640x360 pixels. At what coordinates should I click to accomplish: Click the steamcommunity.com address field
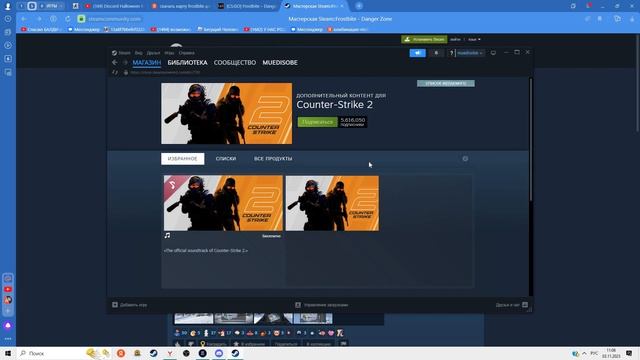115,19
